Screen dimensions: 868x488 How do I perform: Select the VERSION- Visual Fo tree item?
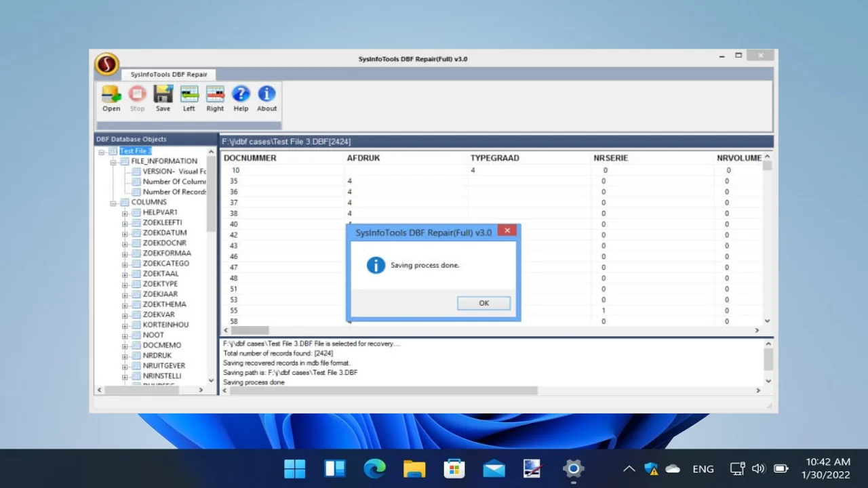[x=174, y=171]
